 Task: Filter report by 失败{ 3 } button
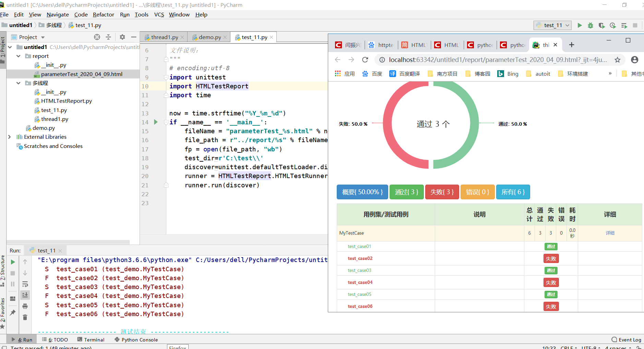pyautogui.click(x=442, y=192)
